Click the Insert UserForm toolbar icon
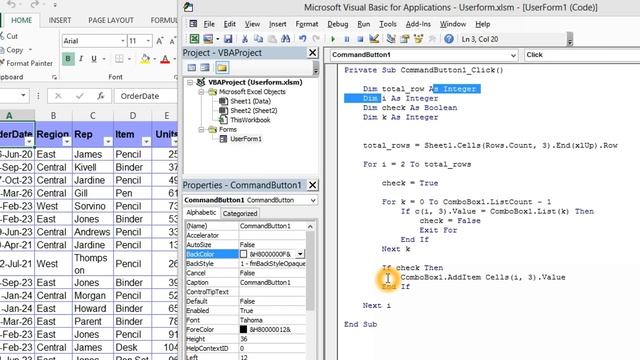Image resolution: width=640 pixels, height=360 pixels. pyautogui.click(x=208, y=39)
